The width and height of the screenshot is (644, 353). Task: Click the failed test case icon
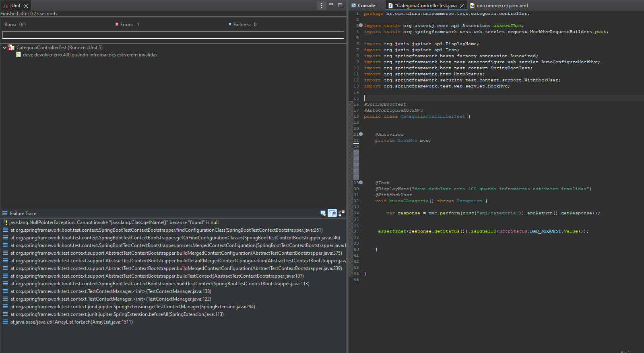[19, 54]
